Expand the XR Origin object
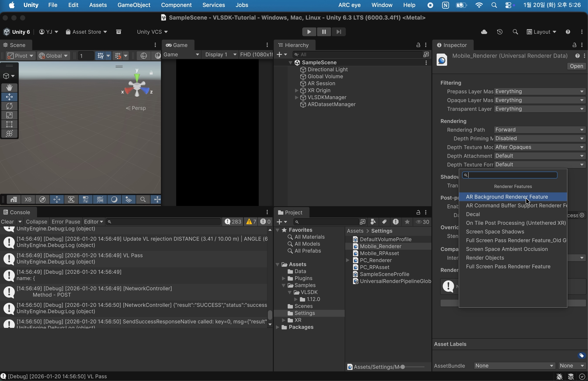Viewport: 588px width, 381px height. [296, 91]
